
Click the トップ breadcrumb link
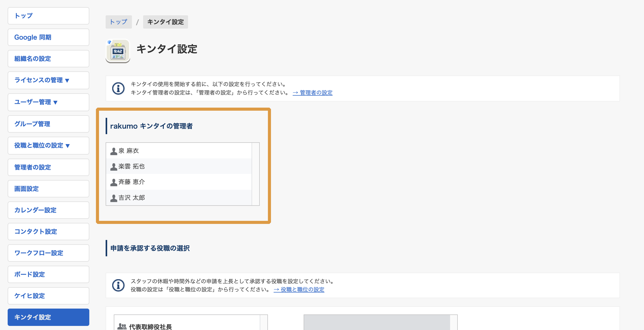point(119,22)
